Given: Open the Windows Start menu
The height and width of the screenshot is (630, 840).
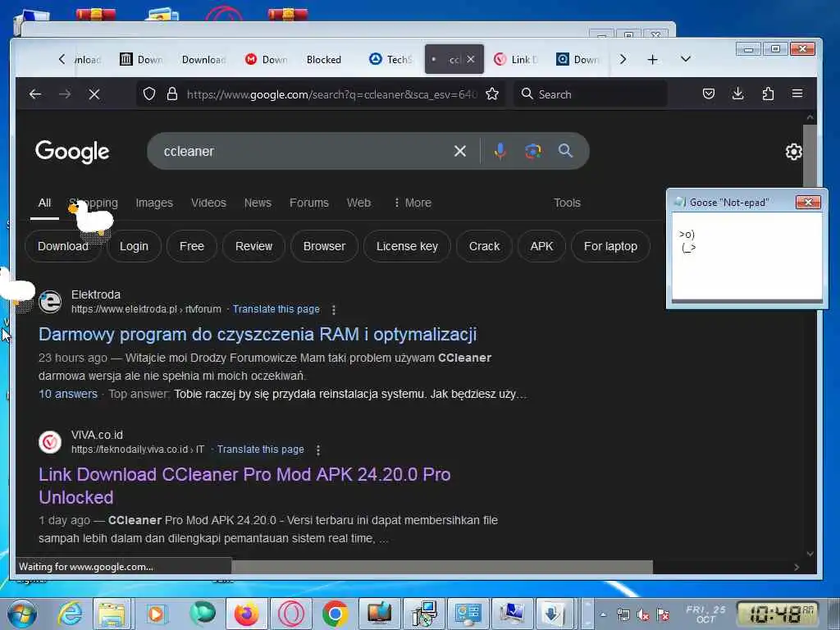Looking at the screenshot, I should (x=21, y=613).
